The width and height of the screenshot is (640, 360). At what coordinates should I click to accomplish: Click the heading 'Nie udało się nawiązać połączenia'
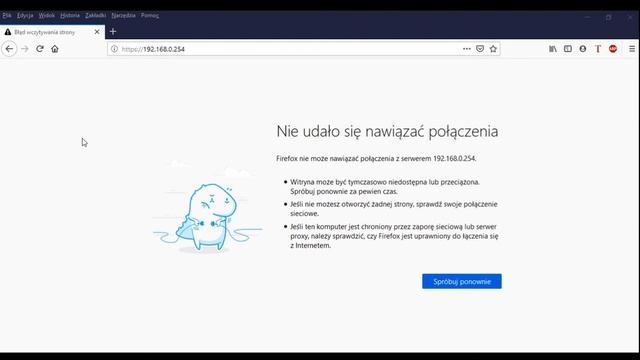387,131
